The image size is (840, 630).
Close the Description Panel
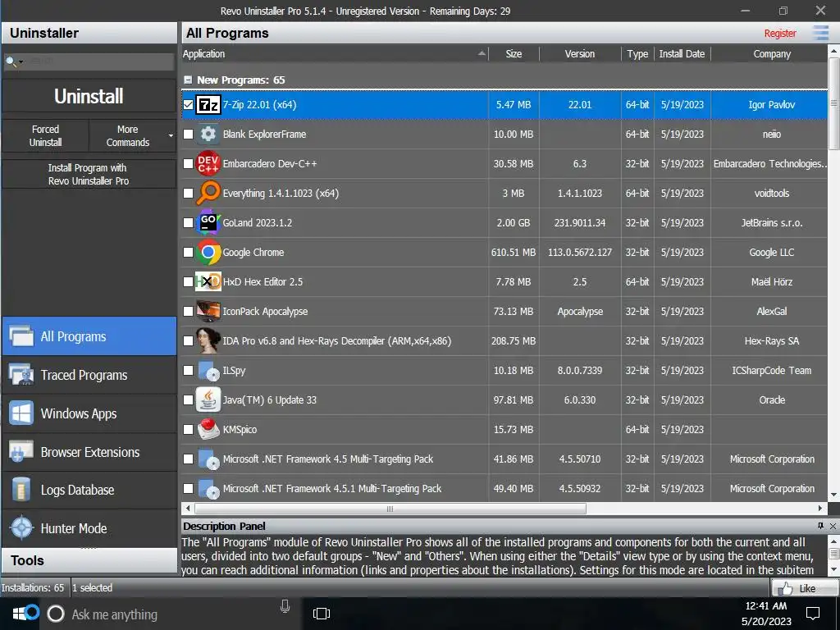[833, 526]
